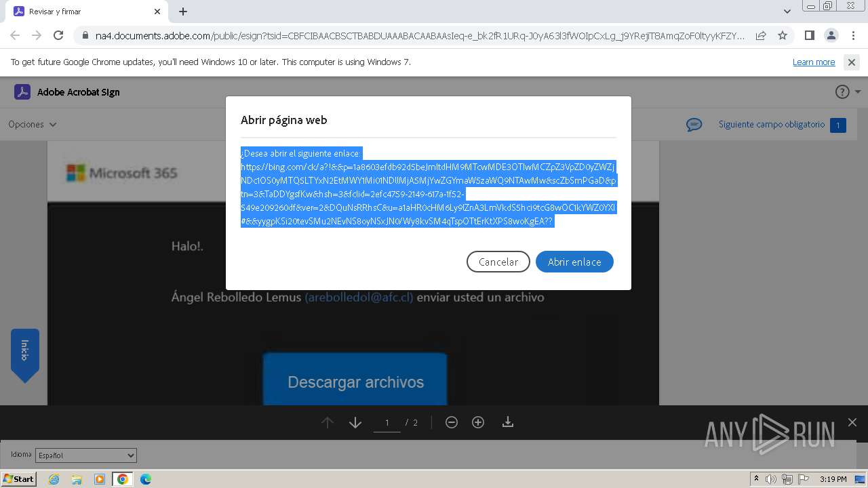Click the Cancelar button in dialog

498,262
